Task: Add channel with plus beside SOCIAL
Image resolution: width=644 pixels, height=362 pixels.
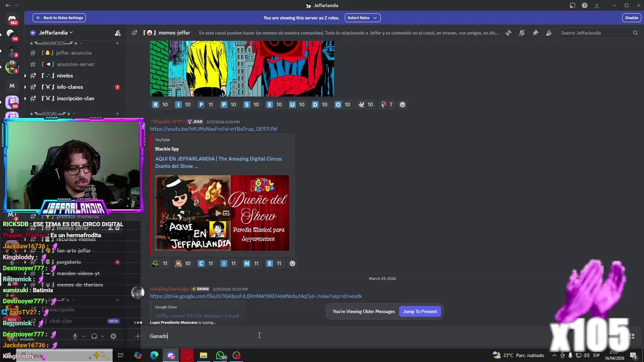Action: 117,114
